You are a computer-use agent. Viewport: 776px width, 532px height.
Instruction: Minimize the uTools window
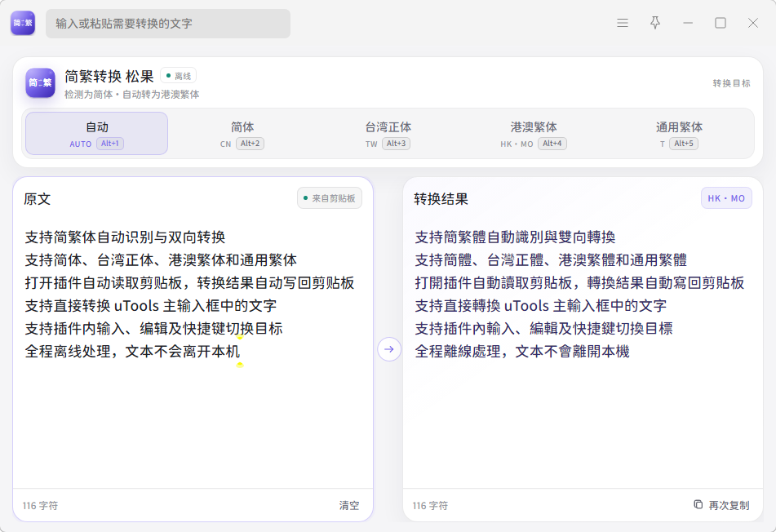(x=688, y=23)
